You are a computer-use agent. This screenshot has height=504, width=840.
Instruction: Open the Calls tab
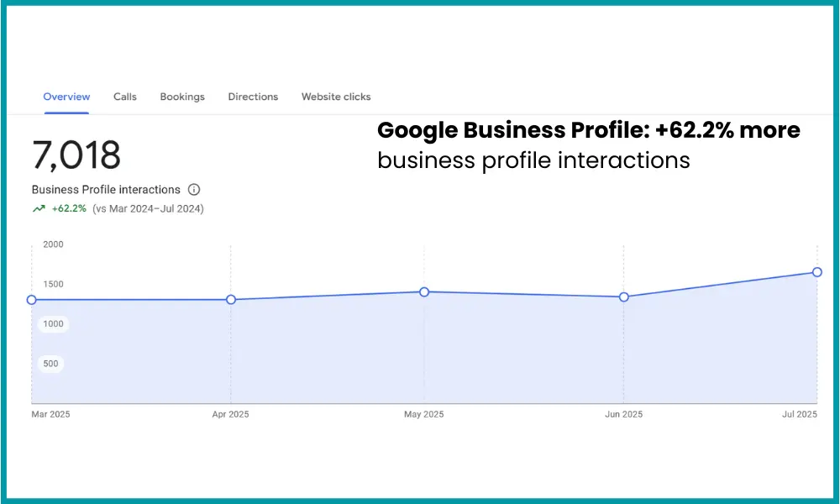tap(124, 97)
